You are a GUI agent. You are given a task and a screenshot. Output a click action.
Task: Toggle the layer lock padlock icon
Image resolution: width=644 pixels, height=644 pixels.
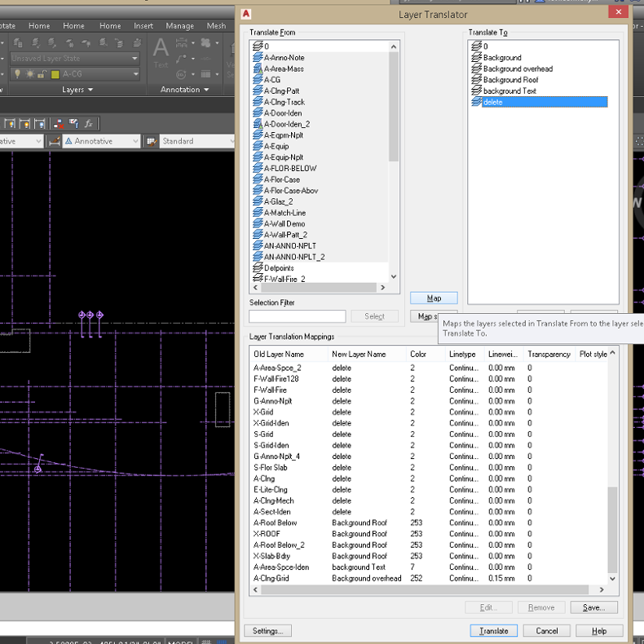point(40,74)
